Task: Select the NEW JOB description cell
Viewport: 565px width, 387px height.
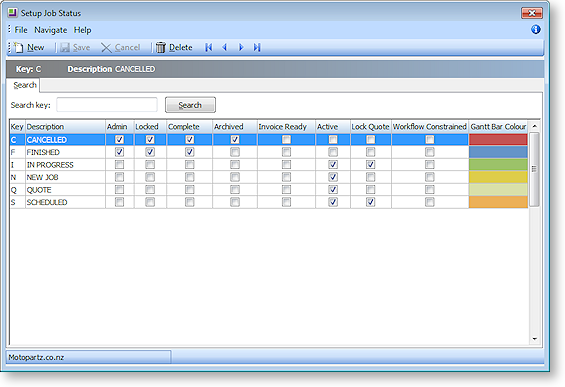Action: 65,177
